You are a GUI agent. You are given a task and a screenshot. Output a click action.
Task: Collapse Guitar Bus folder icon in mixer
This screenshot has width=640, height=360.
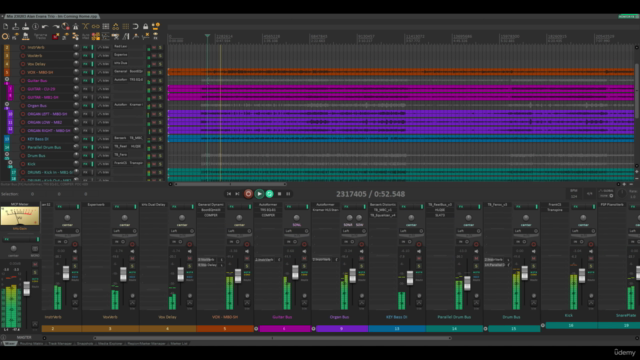pyautogui.click(x=256, y=329)
